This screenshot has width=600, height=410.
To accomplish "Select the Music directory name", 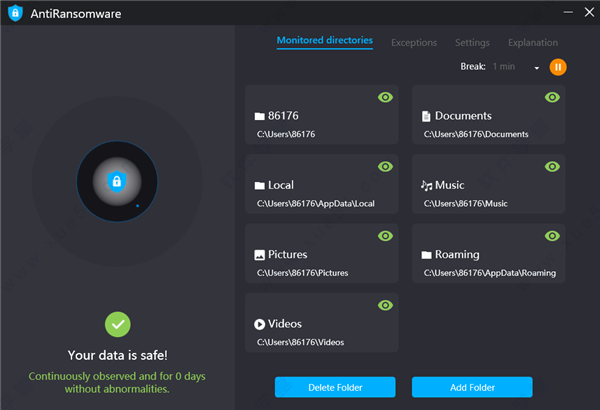I will [450, 185].
